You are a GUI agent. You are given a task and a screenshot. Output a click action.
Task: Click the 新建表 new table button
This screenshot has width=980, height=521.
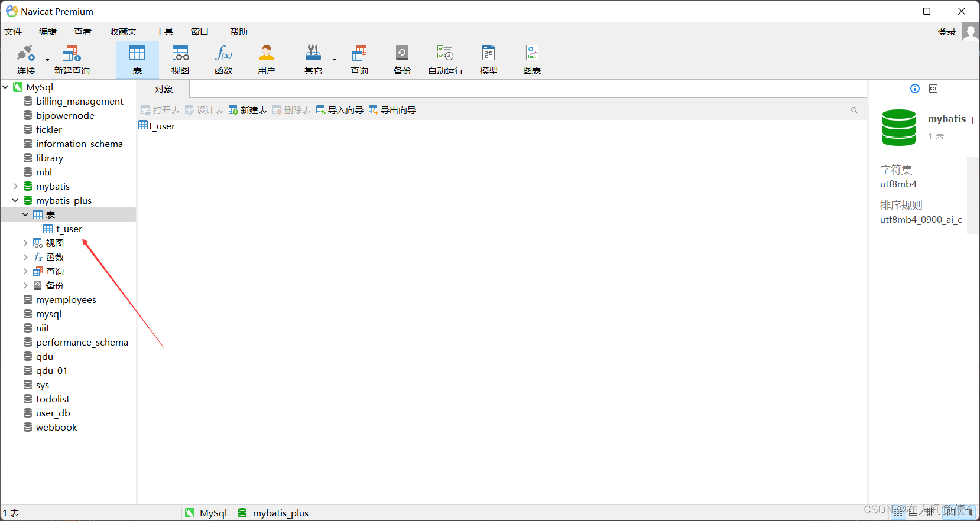(248, 110)
